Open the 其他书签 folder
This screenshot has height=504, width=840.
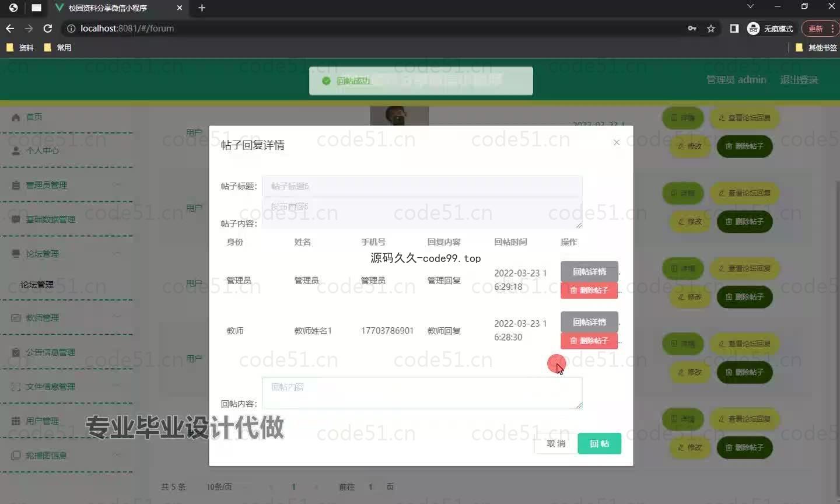click(816, 48)
